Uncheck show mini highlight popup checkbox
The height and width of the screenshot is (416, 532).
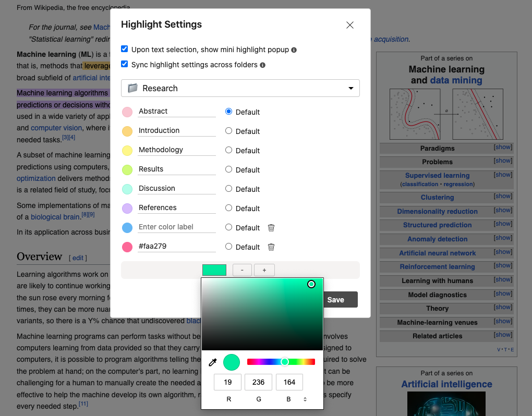[x=125, y=49]
